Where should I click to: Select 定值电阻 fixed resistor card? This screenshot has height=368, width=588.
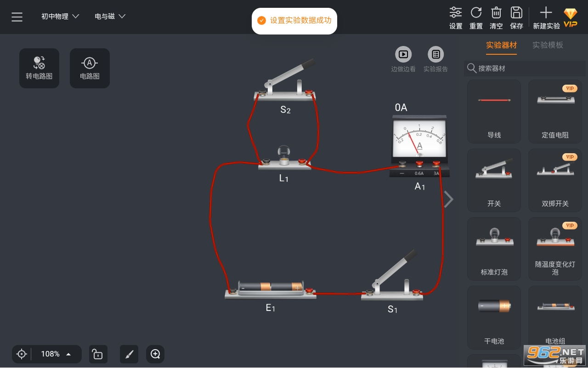tap(555, 111)
